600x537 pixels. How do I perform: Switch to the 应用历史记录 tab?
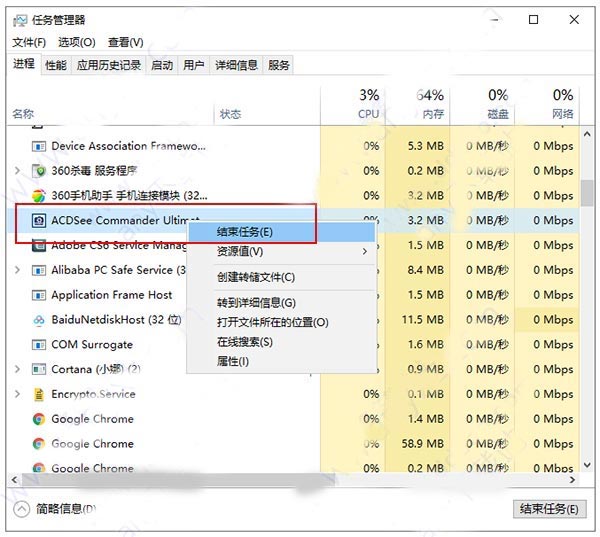pyautogui.click(x=109, y=65)
